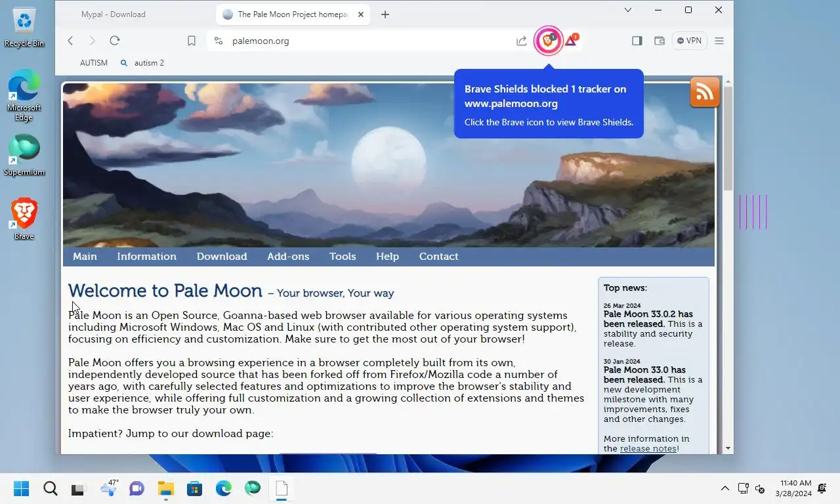Open the Brave Wallet icon
840x504 pixels.
click(660, 41)
